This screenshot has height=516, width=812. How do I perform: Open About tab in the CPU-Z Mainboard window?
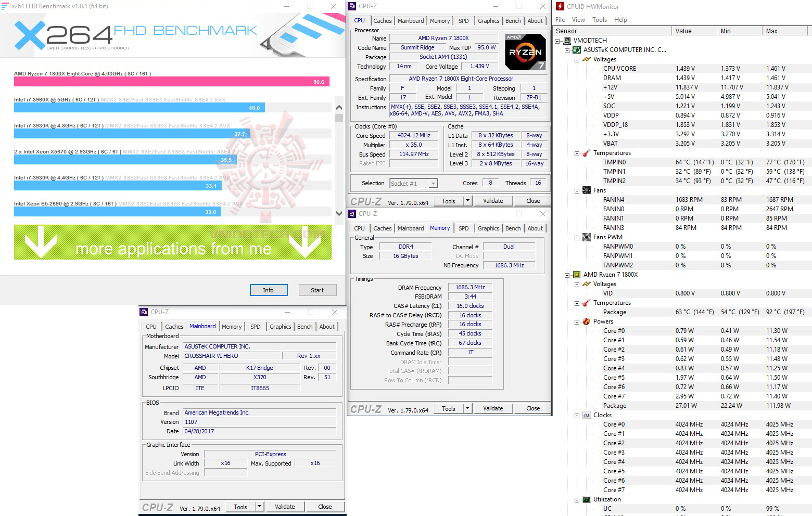(x=327, y=327)
